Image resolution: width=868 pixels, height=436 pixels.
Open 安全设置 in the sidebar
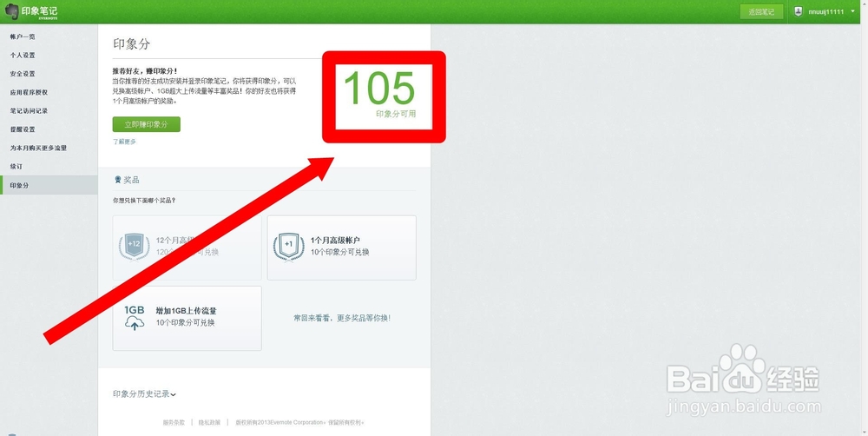coord(23,74)
